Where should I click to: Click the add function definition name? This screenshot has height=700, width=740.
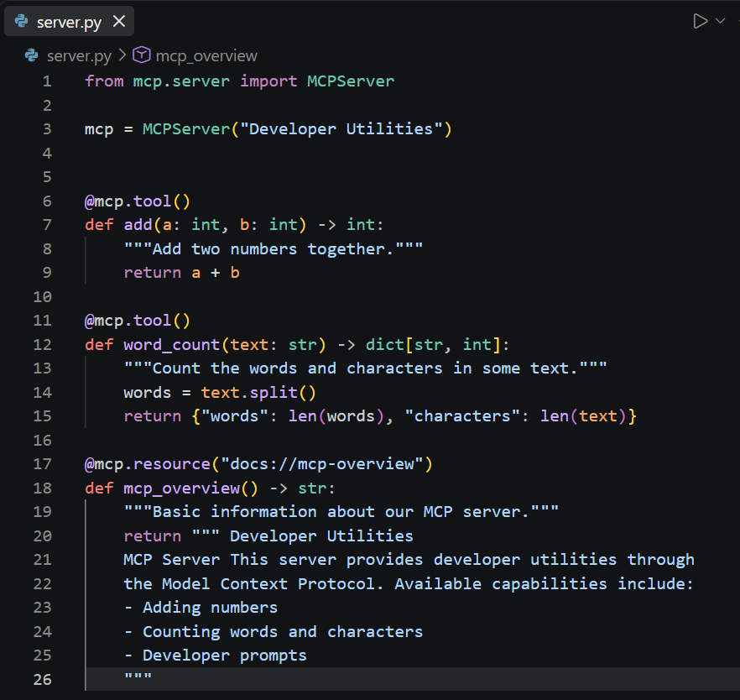pos(138,225)
